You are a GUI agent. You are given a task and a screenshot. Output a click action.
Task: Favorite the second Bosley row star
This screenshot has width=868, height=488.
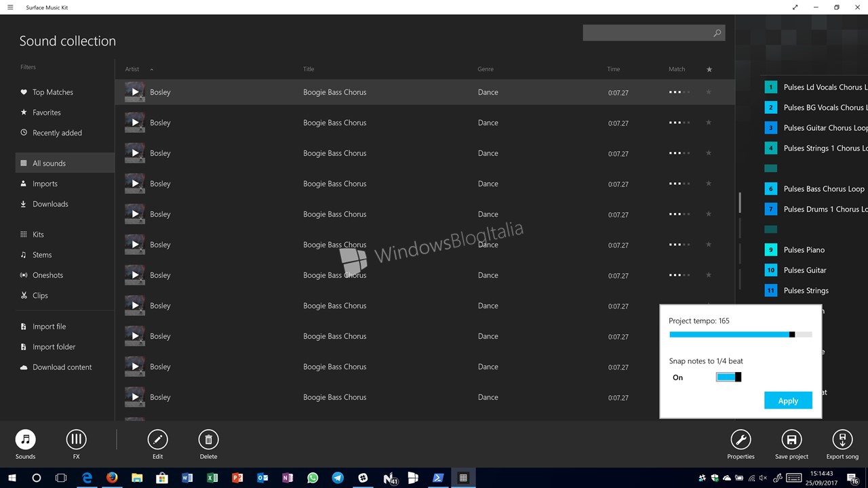[x=709, y=123]
